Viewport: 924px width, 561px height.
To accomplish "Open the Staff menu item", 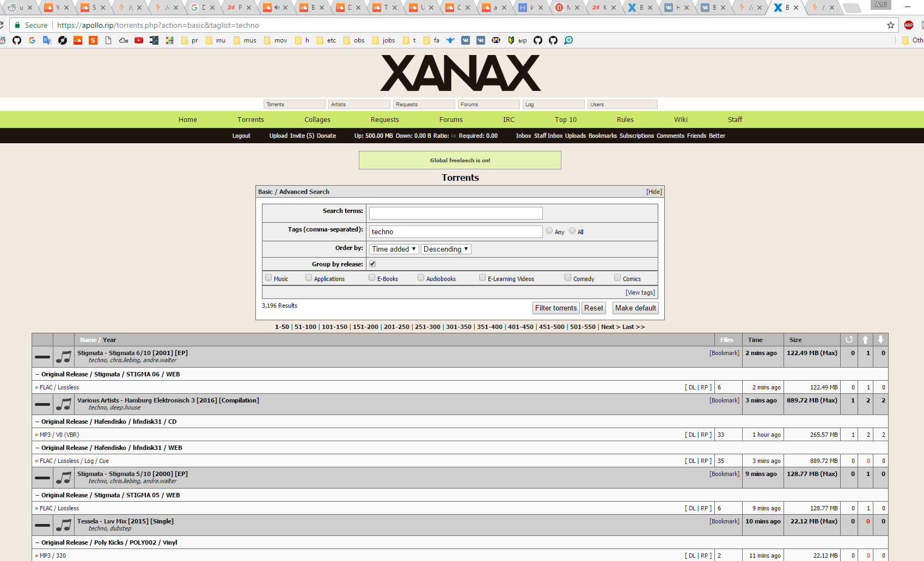I will point(735,120).
